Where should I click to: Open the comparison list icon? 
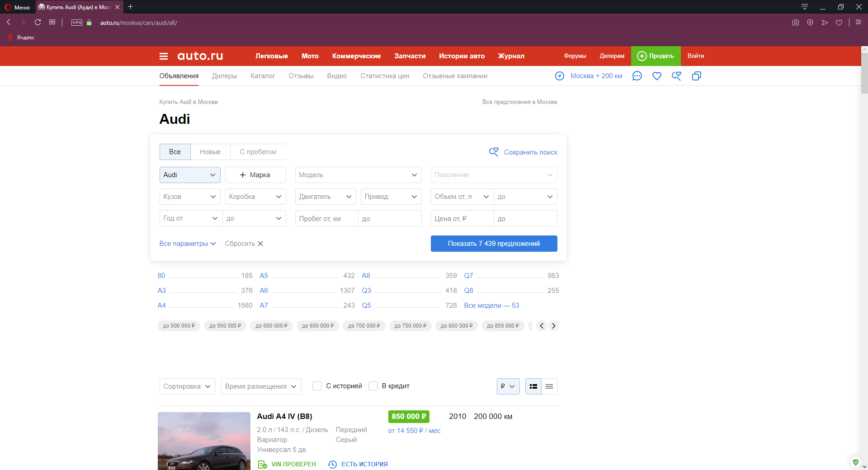696,76
